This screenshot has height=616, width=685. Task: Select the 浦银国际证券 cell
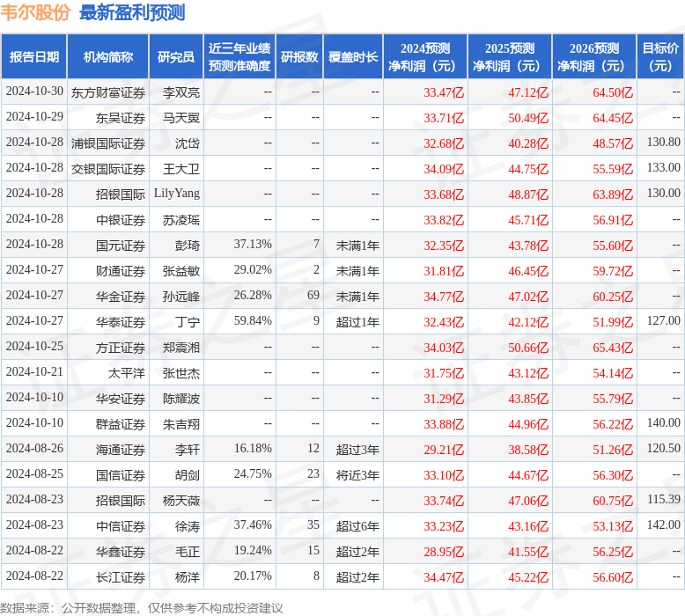pyautogui.click(x=108, y=143)
